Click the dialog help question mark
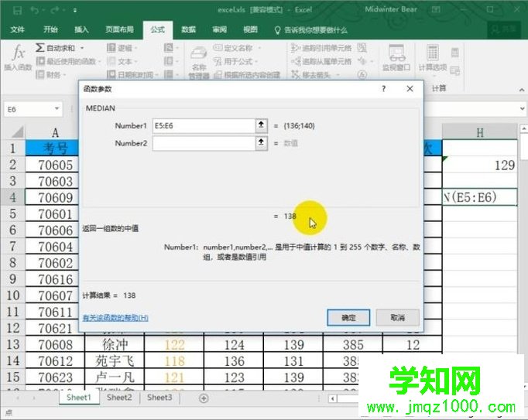 383,88
